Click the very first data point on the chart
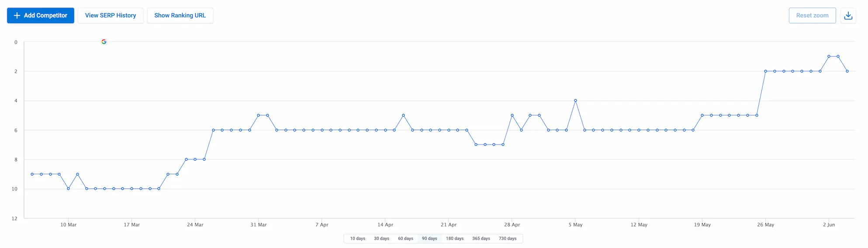Viewport: 868px width, 248px height. pyautogui.click(x=32, y=174)
